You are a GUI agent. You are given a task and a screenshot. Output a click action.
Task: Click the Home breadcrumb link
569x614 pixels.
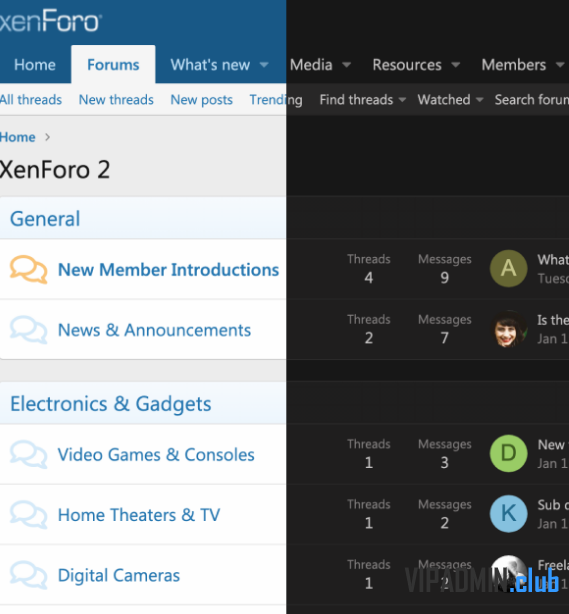18,137
